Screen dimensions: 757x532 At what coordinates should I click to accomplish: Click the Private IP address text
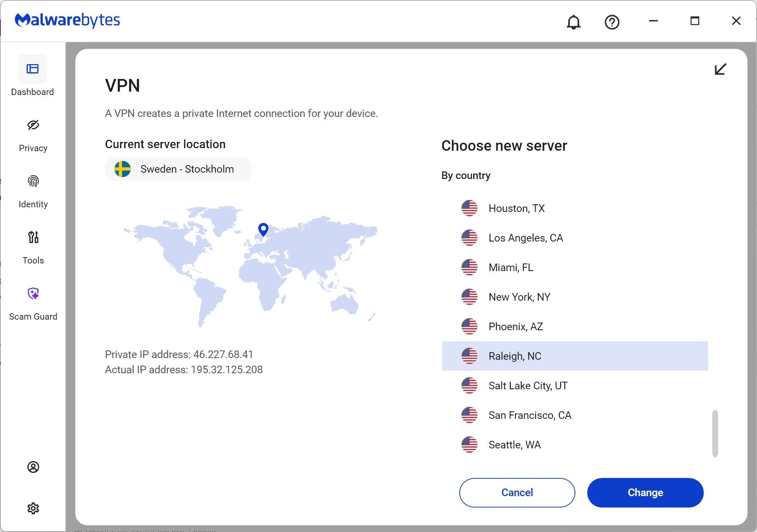(179, 355)
